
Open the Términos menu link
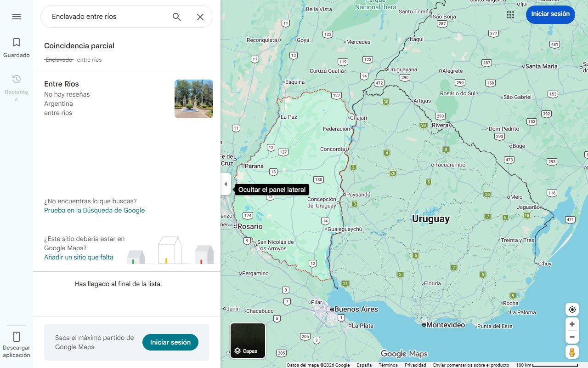click(x=388, y=364)
